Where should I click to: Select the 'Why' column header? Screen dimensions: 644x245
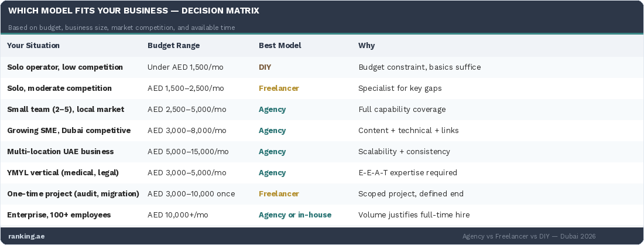(366, 46)
